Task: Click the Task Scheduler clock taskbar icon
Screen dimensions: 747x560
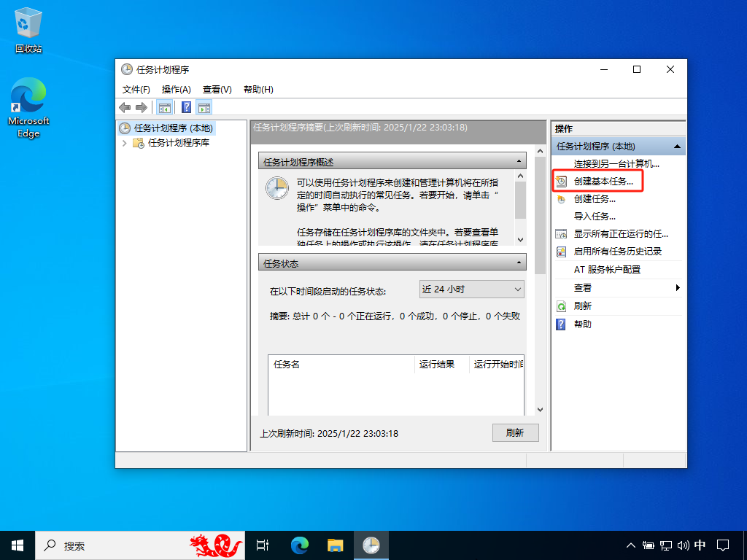Action: click(371, 545)
